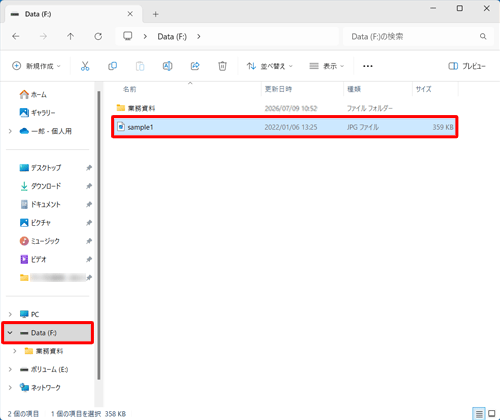
Task: Switch to large thumbnails view in status bar
Action: pos(492,414)
